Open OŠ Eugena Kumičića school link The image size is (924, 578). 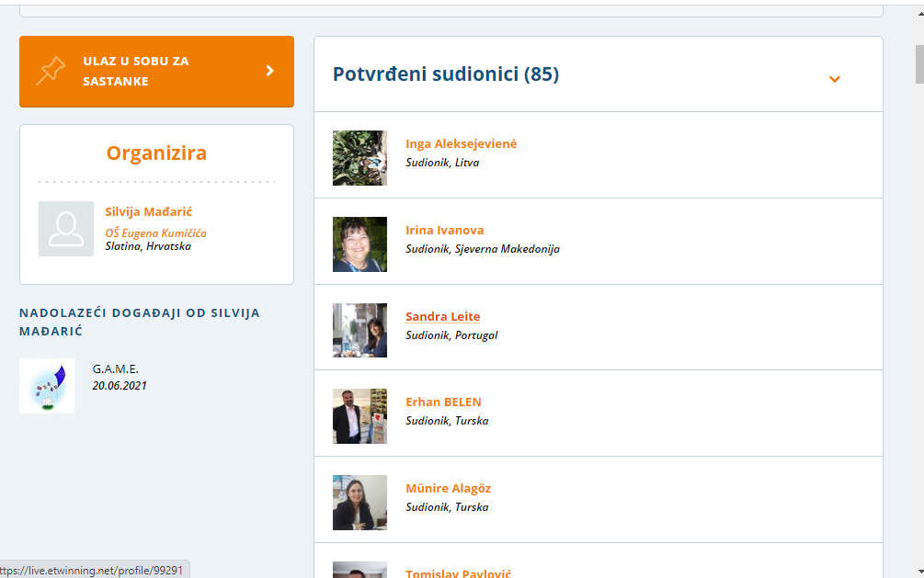(156, 232)
